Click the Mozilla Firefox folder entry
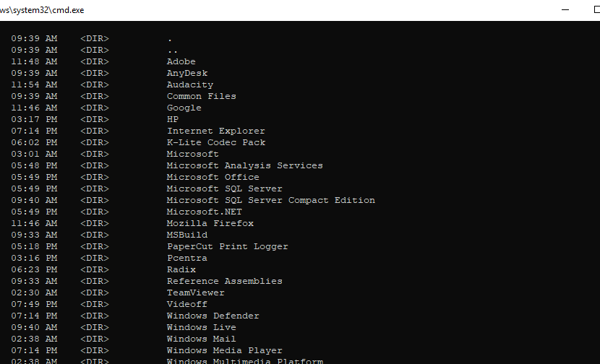This screenshot has height=364, width=600. coord(210,223)
